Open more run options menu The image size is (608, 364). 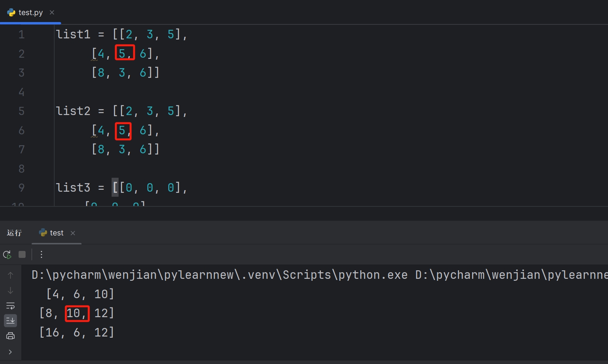point(41,254)
